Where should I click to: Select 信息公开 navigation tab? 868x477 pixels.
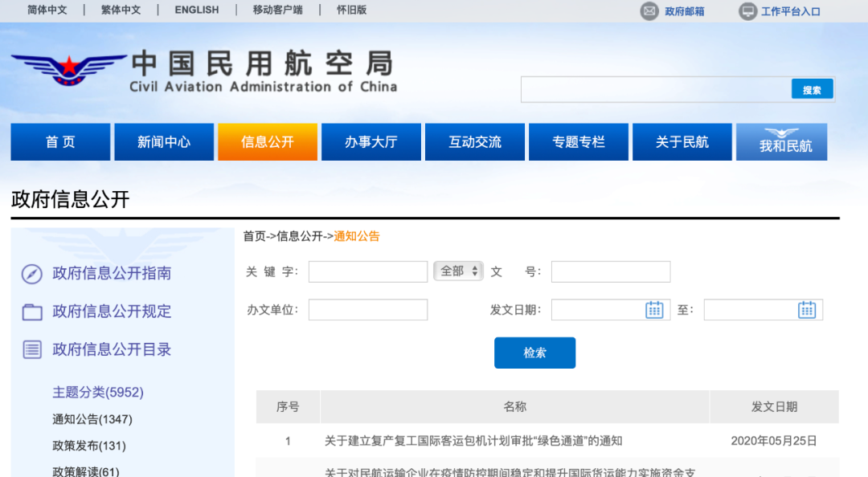pyautogui.click(x=268, y=142)
